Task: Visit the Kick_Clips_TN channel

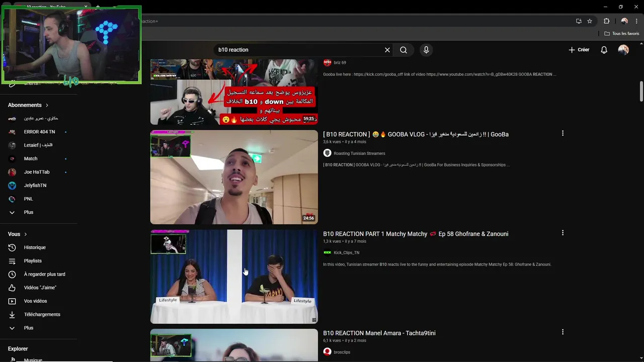Action: (347, 253)
